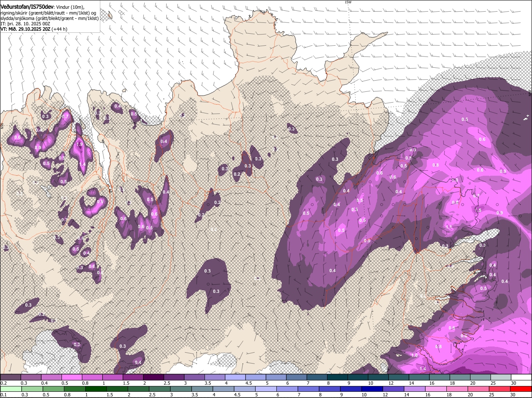Click the 1.9 precipitation value on map

(80, 144)
